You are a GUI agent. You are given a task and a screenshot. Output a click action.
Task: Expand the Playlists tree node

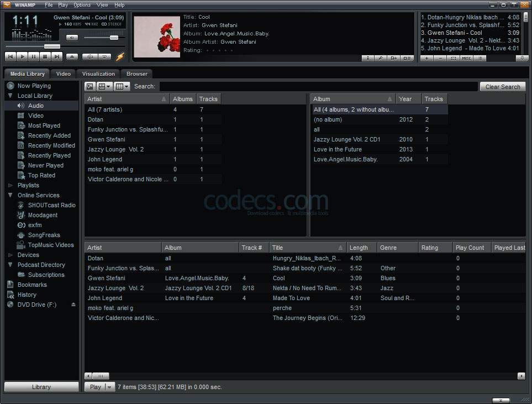pos(10,185)
